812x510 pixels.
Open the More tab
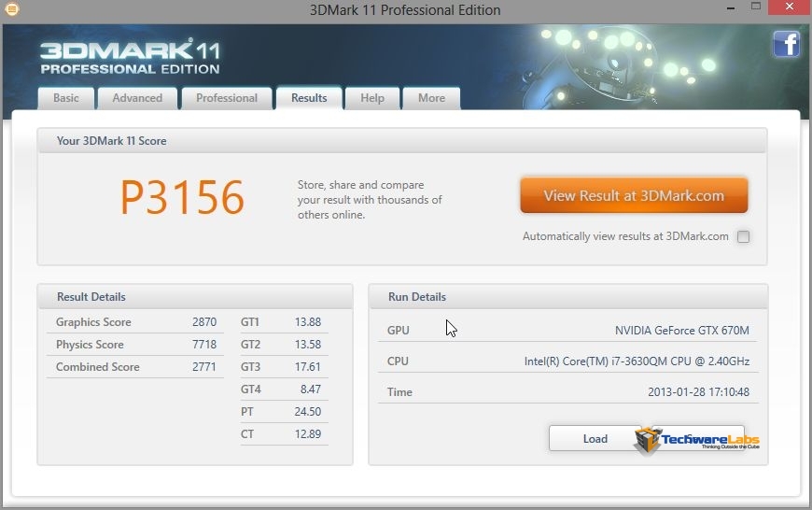[431, 98]
